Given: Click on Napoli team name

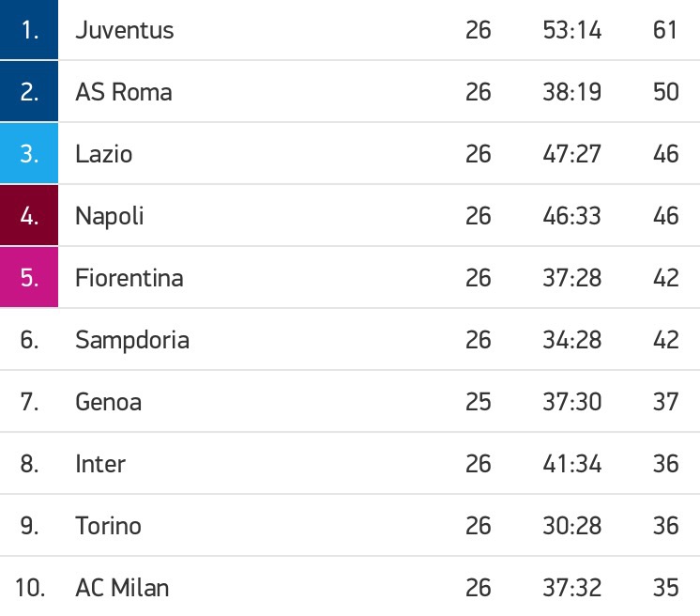Looking at the screenshot, I should (x=110, y=216).
